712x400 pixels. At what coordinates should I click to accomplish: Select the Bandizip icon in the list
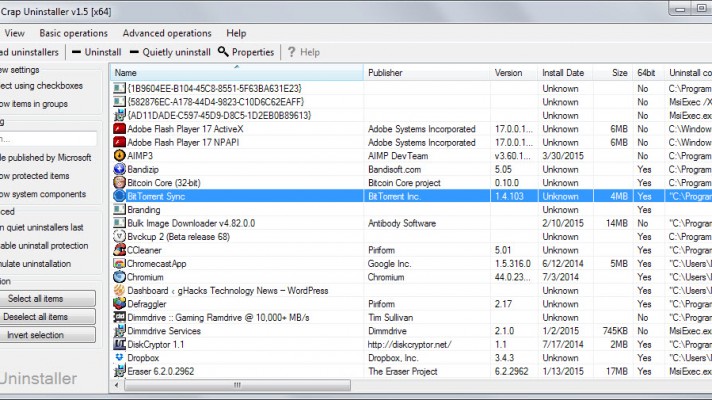pyautogui.click(x=119, y=170)
